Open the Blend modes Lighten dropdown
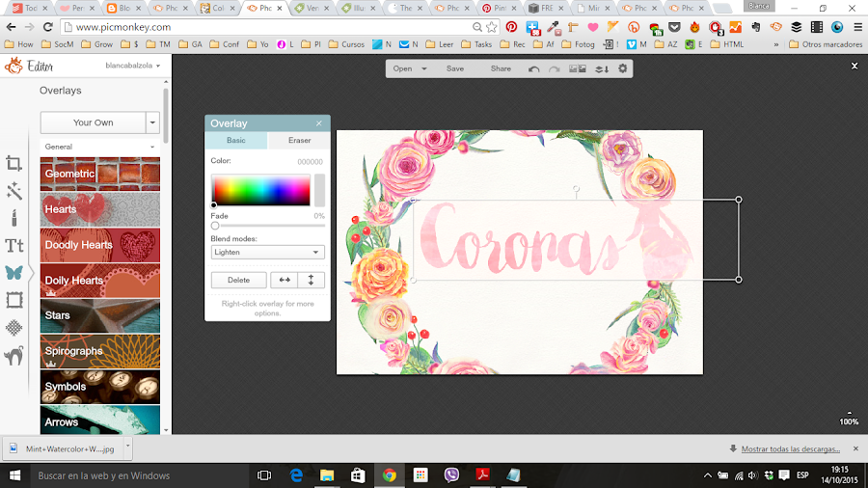The height and width of the screenshot is (488, 868). coord(267,253)
